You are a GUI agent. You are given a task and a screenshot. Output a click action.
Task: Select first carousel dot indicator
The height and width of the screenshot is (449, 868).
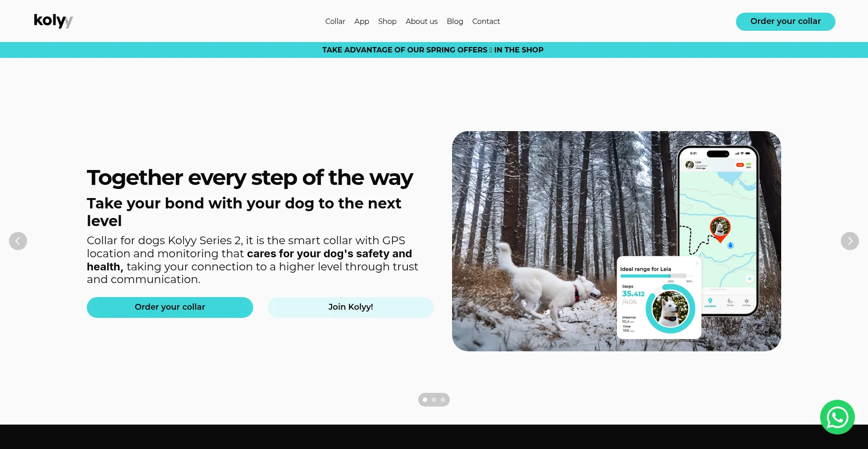click(425, 400)
